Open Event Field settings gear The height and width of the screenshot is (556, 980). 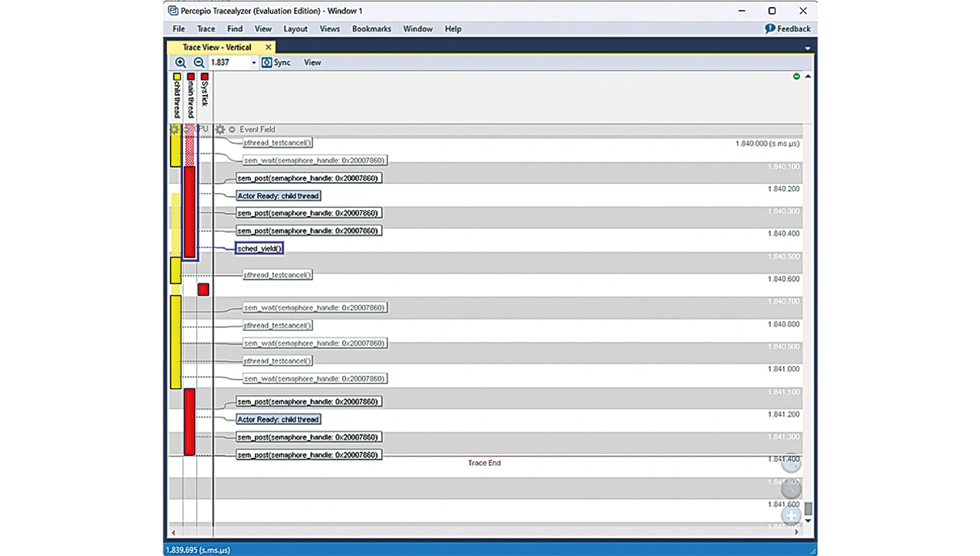coord(220,129)
